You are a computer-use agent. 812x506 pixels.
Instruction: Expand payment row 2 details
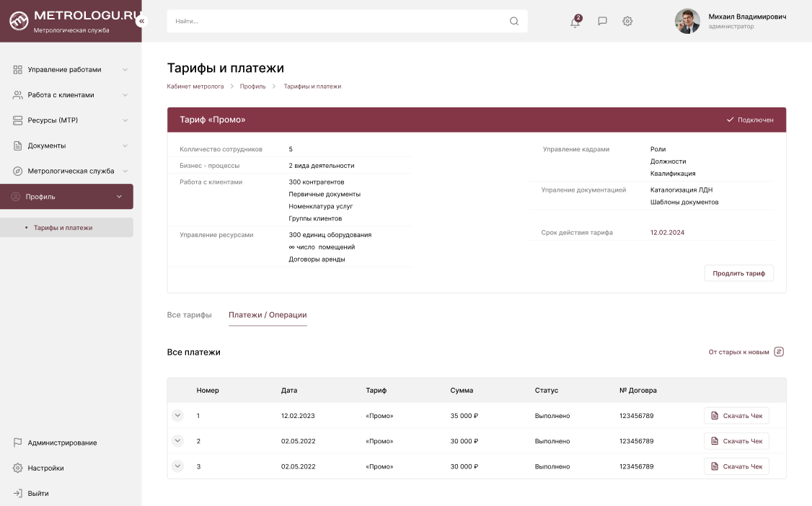click(178, 441)
